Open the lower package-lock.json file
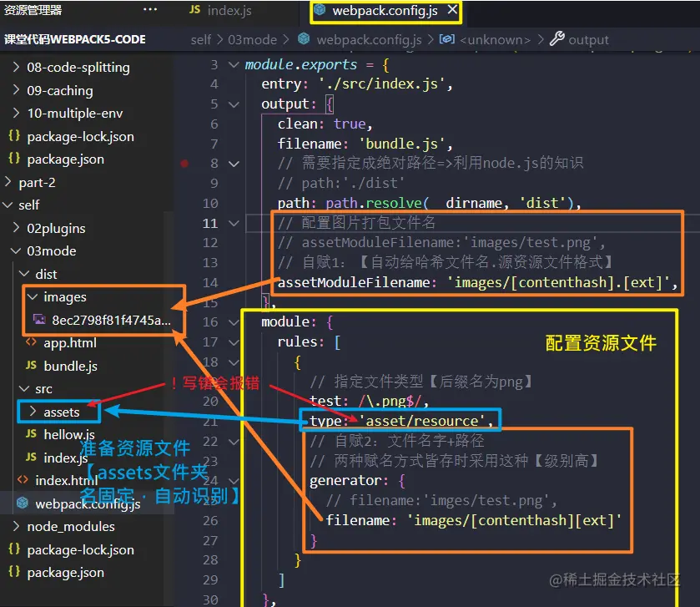Image resolution: width=700 pixels, height=607 pixels. (80, 550)
